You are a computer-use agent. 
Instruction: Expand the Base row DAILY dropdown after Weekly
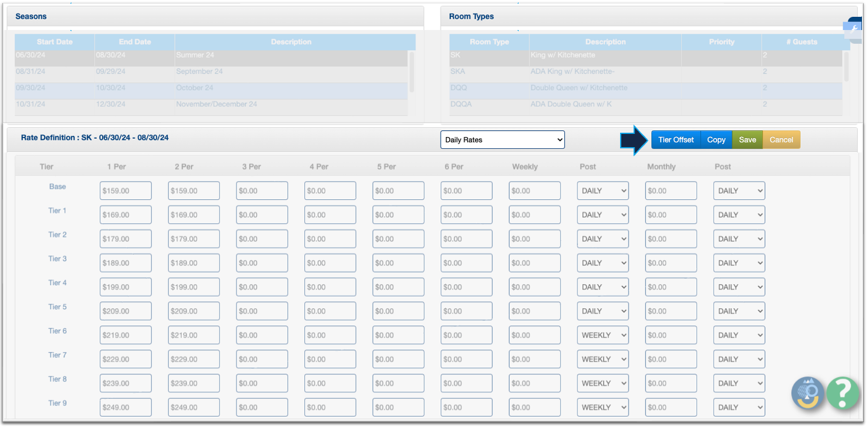point(603,191)
